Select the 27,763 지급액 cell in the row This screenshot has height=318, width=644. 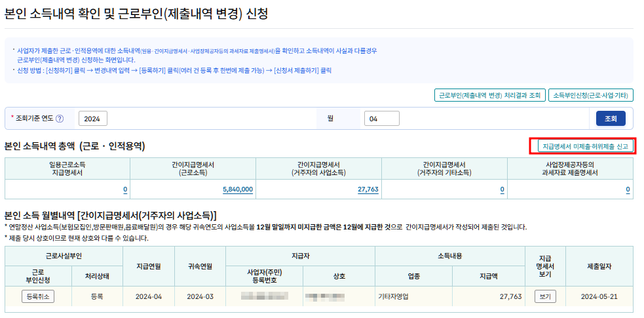(x=489, y=296)
